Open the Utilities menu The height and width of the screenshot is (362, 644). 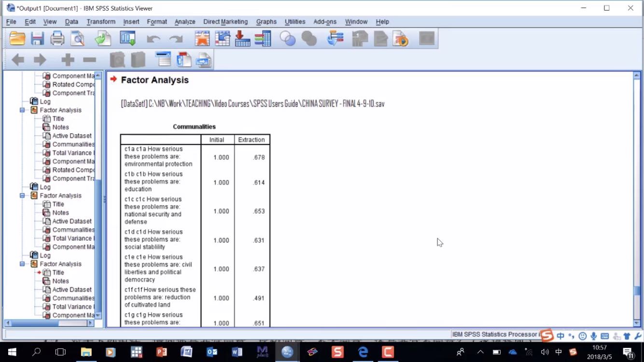[295, 22]
